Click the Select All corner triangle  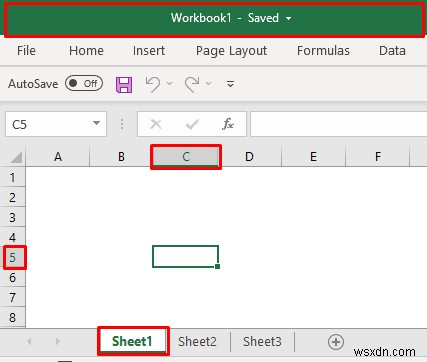(x=16, y=157)
